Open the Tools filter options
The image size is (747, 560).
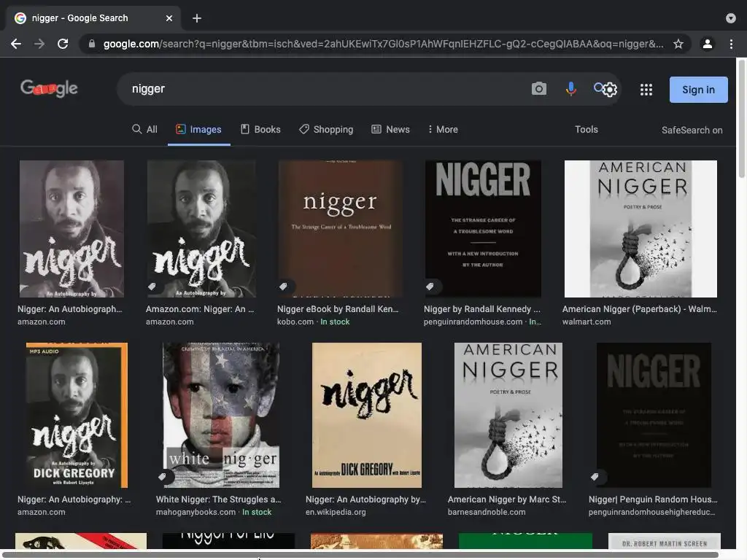[x=586, y=130]
